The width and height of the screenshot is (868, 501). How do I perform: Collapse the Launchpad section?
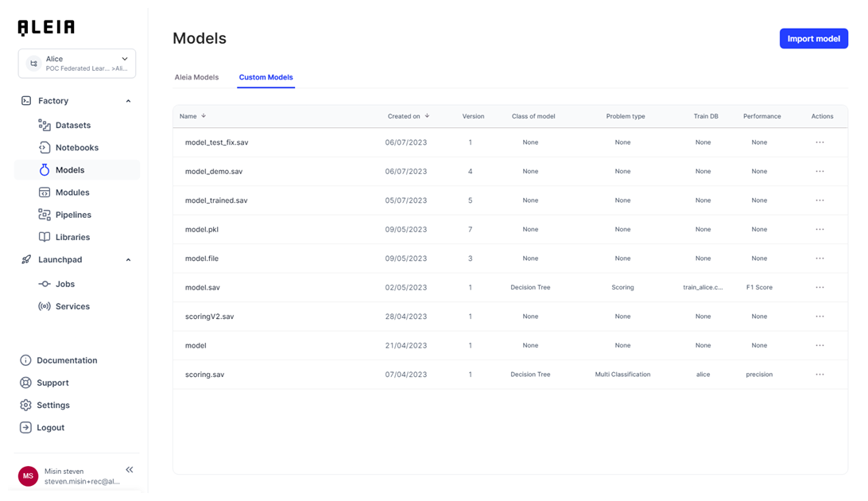[128, 260]
